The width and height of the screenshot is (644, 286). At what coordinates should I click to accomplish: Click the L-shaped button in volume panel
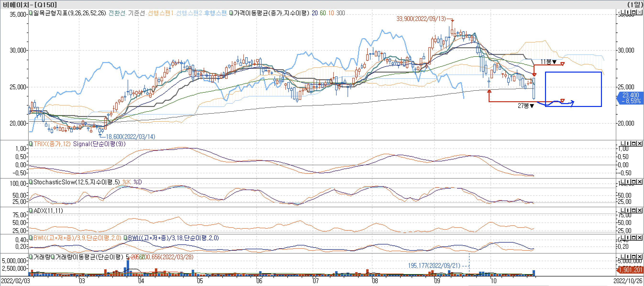[622, 257]
